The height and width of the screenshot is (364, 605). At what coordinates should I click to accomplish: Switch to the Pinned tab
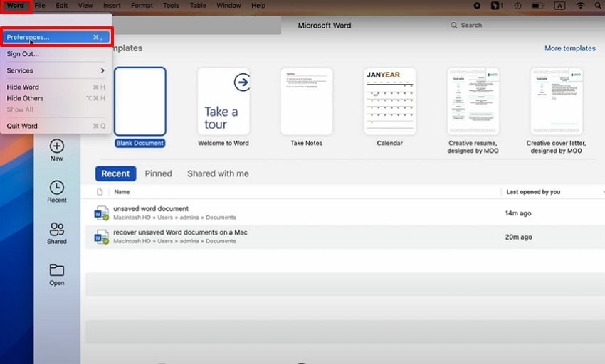(x=158, y=173)
